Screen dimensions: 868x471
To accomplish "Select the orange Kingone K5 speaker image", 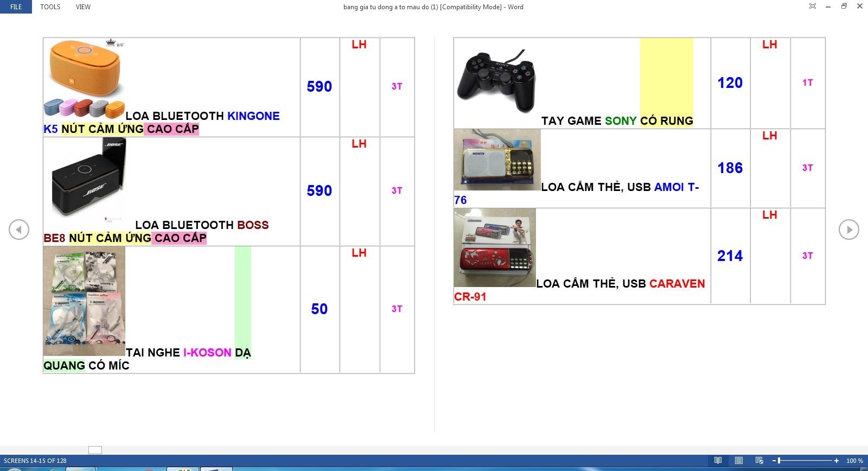I will pyautogui.click(x=85, y=79).
